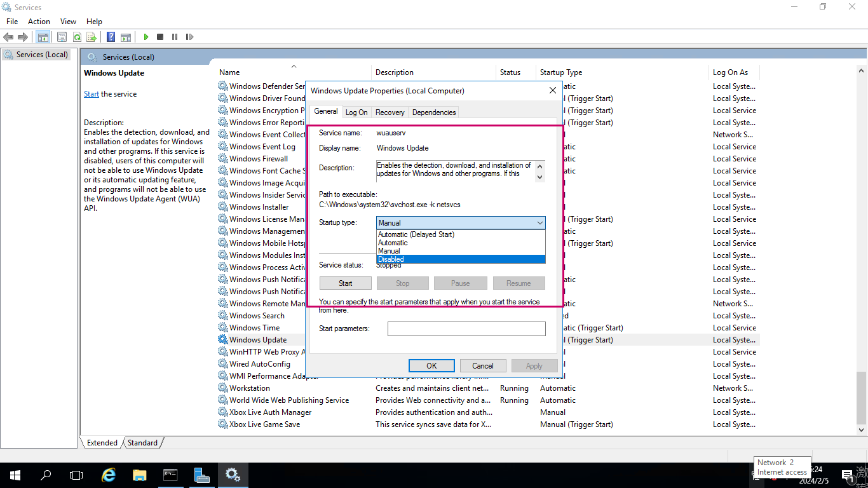Open the Action Center notification icon
Viewport: 868px width, 488px height.
point(847,475)
